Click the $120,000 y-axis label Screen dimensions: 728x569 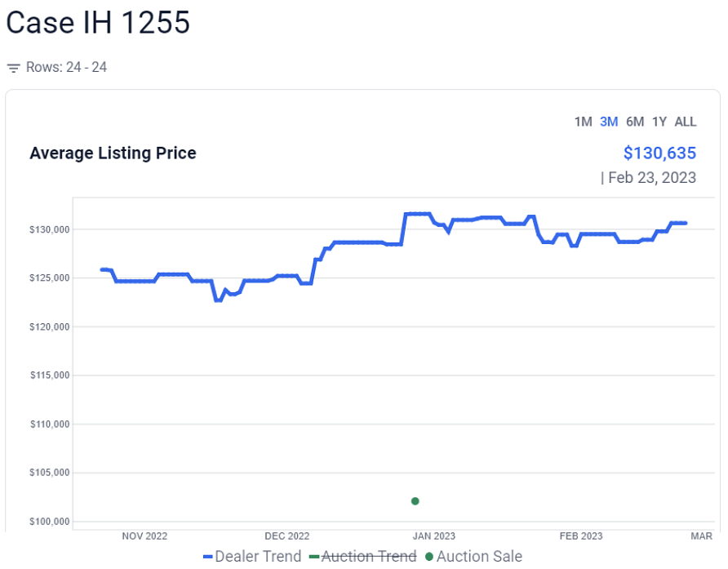[49, 327]
